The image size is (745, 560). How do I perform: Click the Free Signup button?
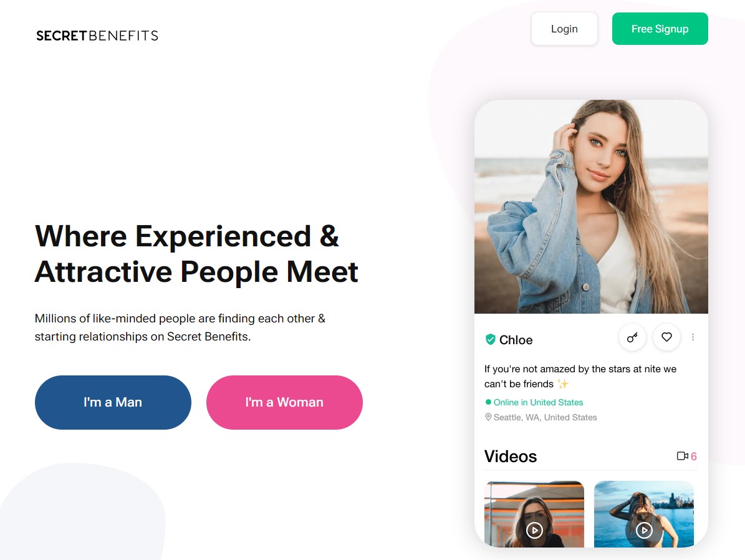click(660, 29)
